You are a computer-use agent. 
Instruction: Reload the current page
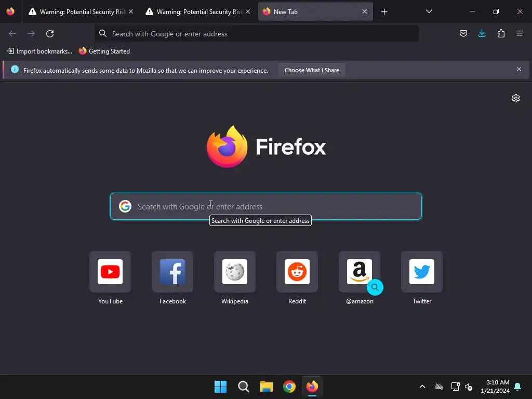coord(50,34)
